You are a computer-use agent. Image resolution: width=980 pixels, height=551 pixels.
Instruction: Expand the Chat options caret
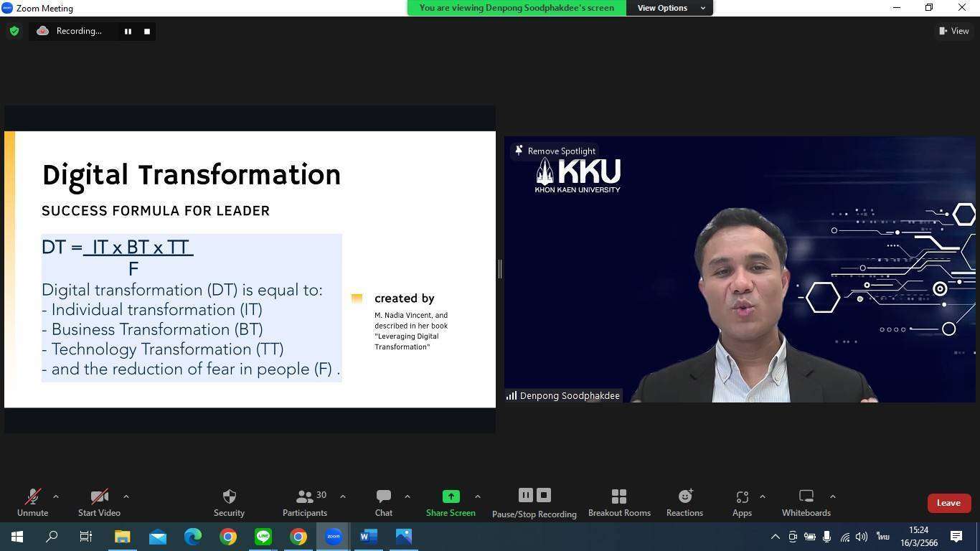coord(407,496)
